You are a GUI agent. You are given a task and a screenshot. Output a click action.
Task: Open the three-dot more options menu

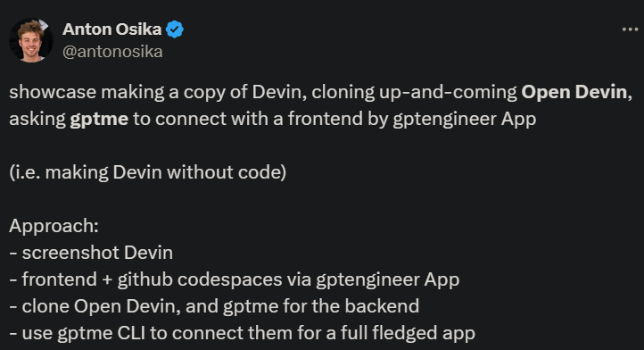click(630, 29)
